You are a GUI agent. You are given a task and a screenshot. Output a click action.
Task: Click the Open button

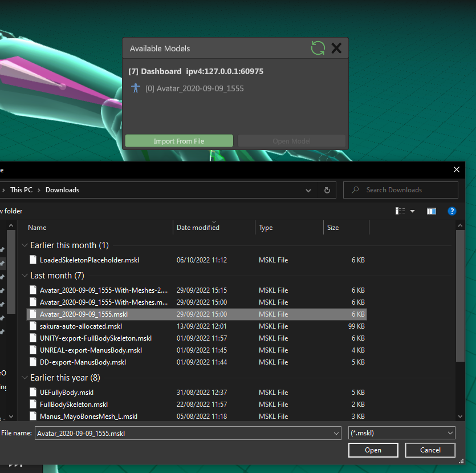373,450
